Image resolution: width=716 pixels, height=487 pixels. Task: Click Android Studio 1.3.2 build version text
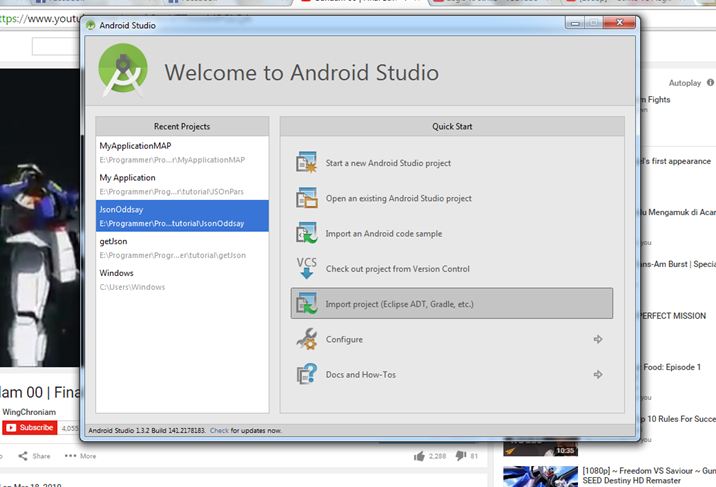pos(147,430)
